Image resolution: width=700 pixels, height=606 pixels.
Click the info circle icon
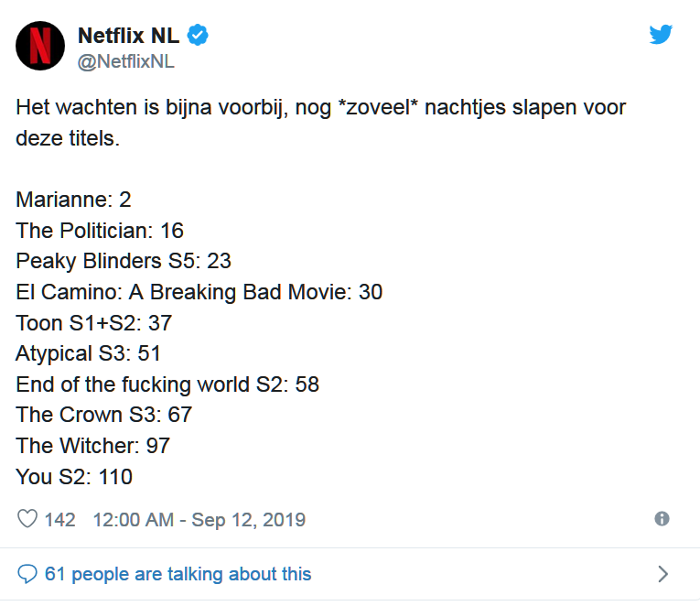tap(662, 518)
